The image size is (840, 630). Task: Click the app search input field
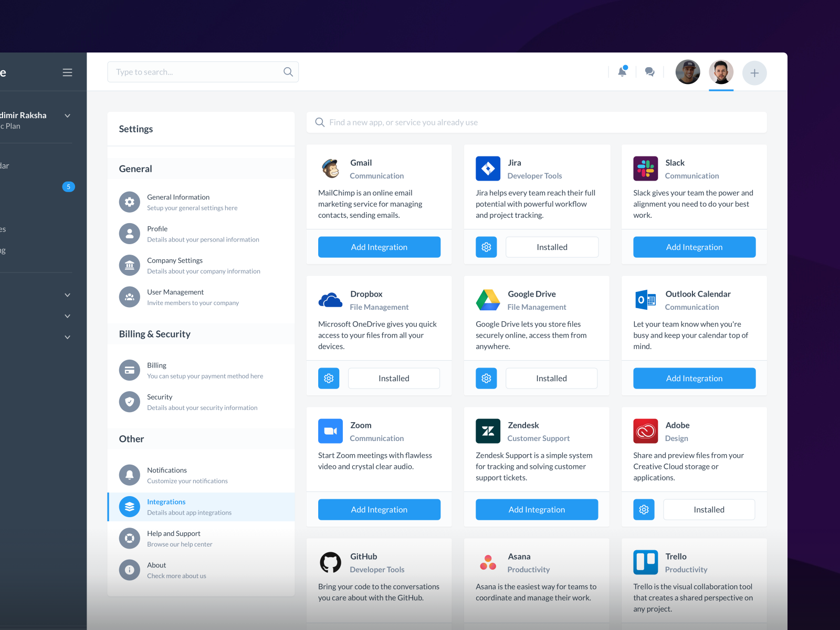537,122
